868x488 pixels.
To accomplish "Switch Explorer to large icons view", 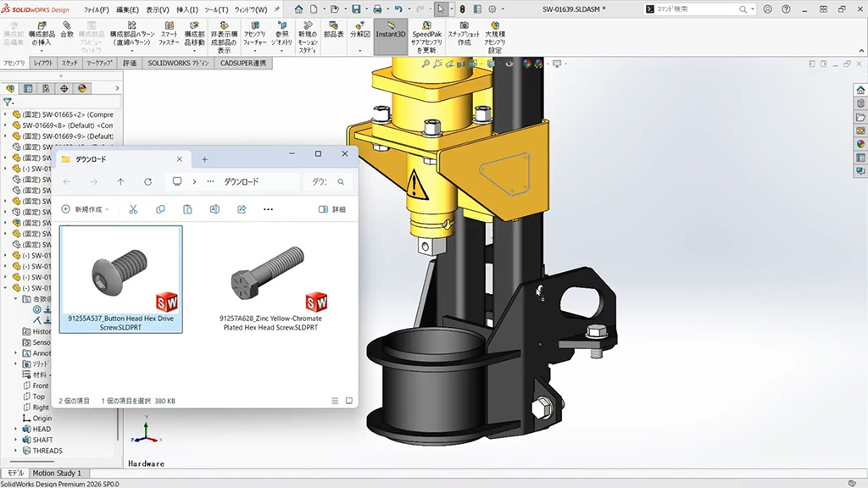I will point(348,401).
